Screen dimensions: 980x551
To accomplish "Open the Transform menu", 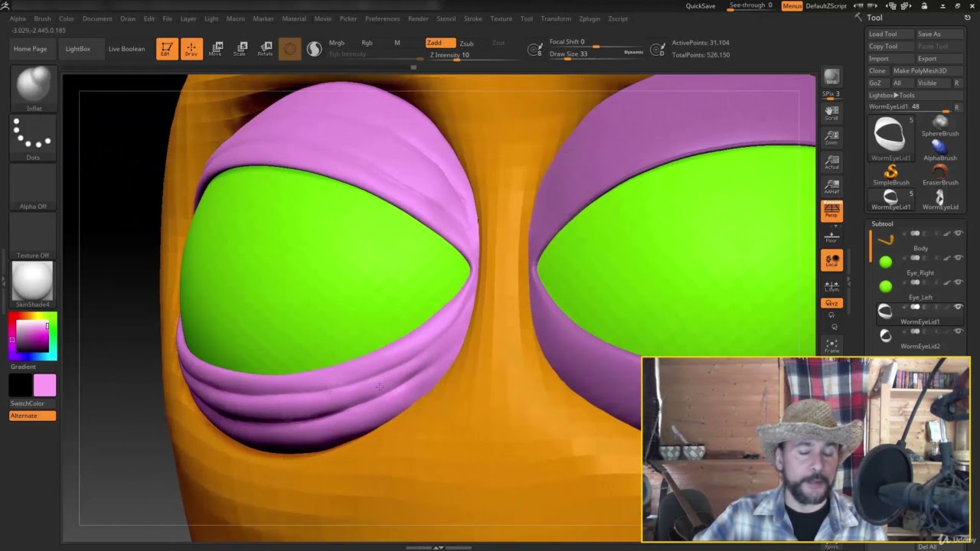I will [x=556, y=18].
